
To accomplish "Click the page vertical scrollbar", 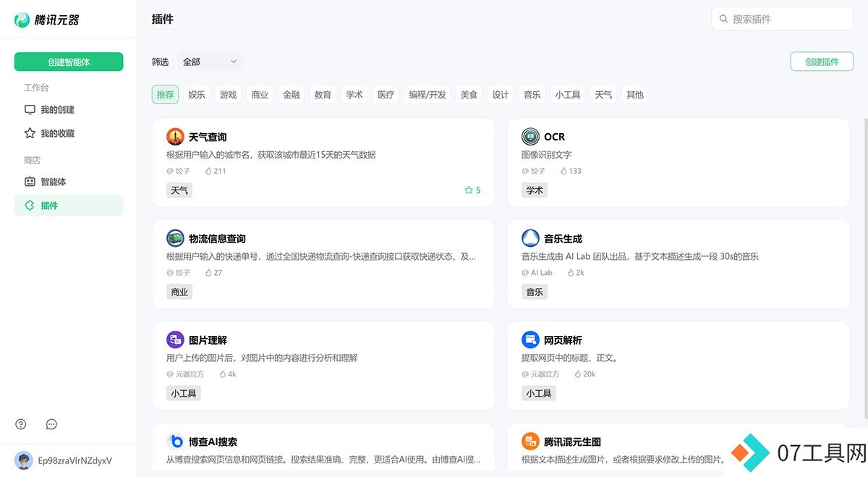I will 865,268.
